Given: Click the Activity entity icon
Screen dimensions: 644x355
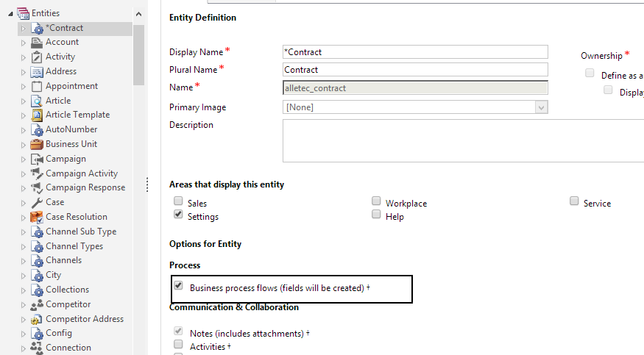Looking at the screenshot, I should click(38, 57).
